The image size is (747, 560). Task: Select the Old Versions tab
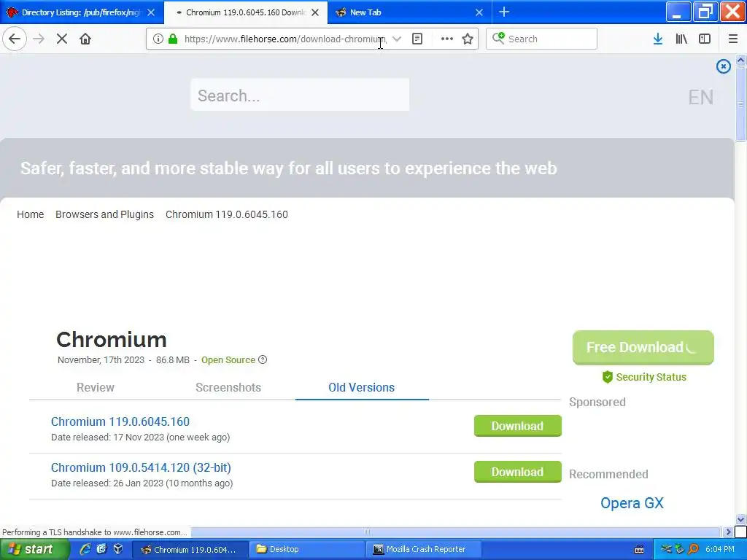tap(362, 388)
